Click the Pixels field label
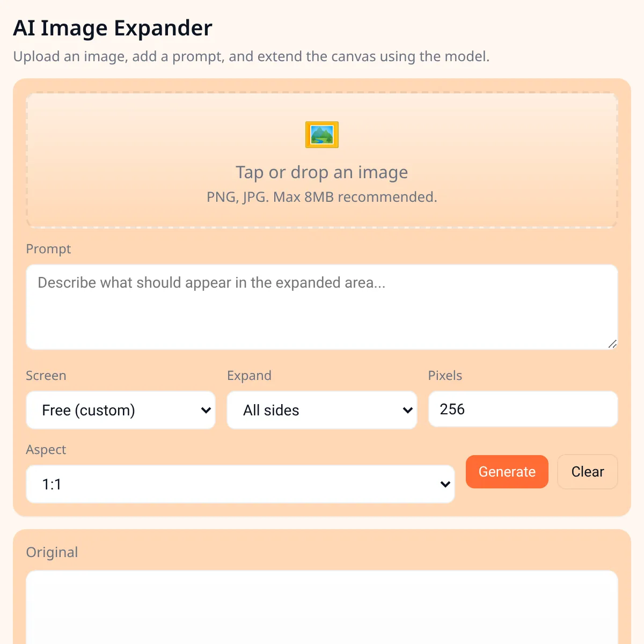This screenshot has height=644, width=644. [445, 376]
